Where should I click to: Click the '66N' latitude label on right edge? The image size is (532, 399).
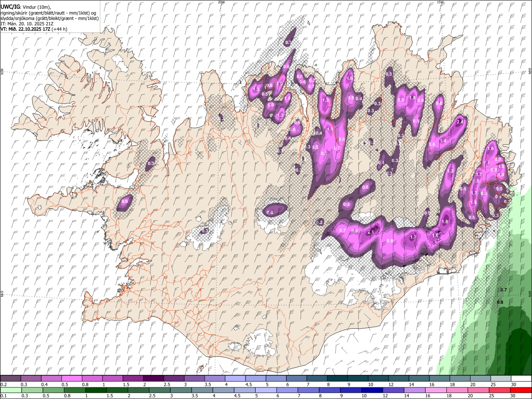pos(530,71)
